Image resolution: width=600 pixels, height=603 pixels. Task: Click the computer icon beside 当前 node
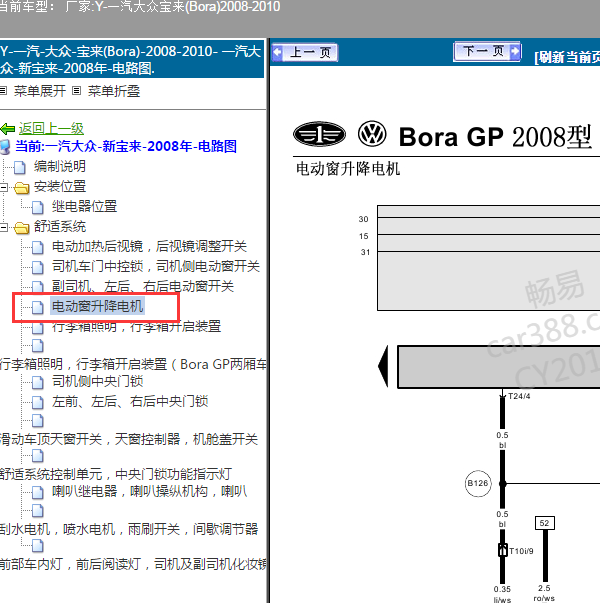(x=5, y=147)
